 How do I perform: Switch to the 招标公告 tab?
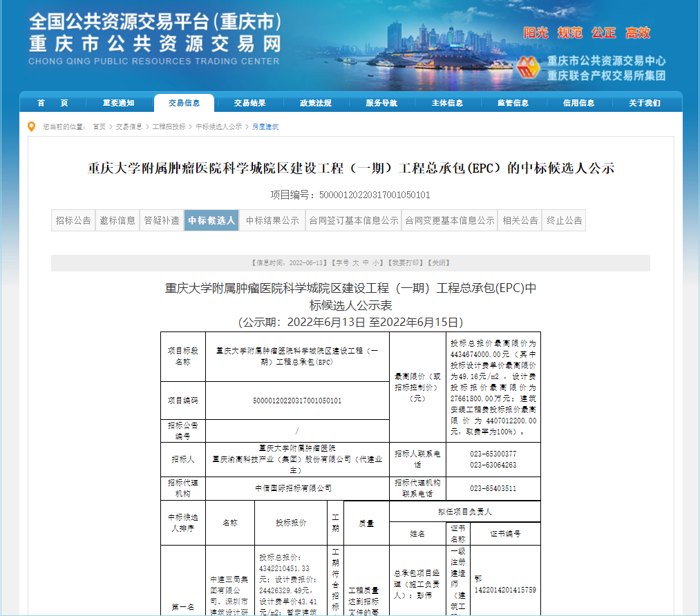pyautogui.click(x=73, y=220)
